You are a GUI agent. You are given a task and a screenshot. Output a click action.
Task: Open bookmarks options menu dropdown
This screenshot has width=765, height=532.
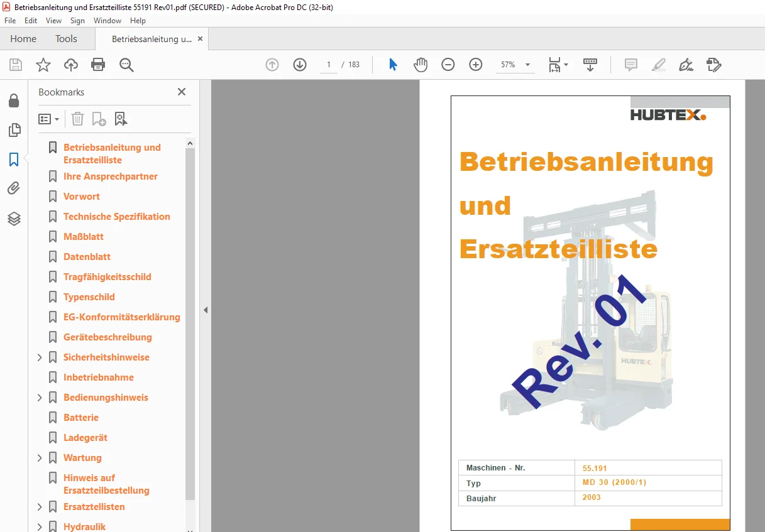pyautogui.click(x=49, y=119)
